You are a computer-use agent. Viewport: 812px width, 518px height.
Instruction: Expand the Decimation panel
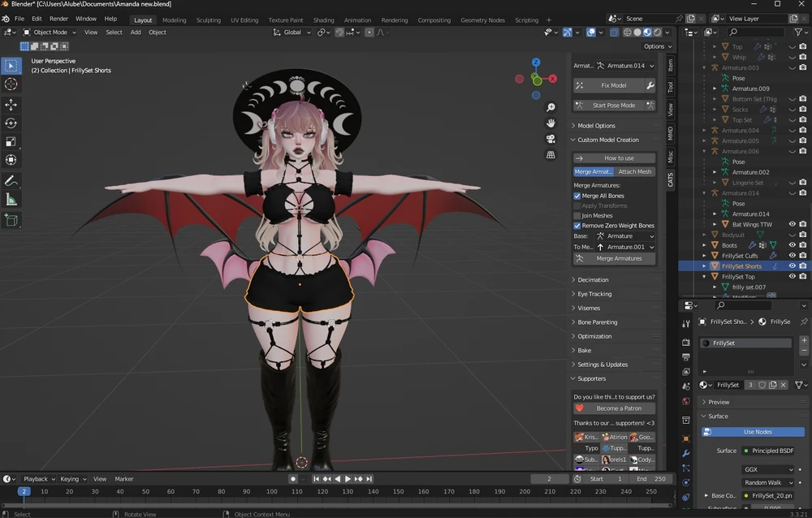point(593,280)
